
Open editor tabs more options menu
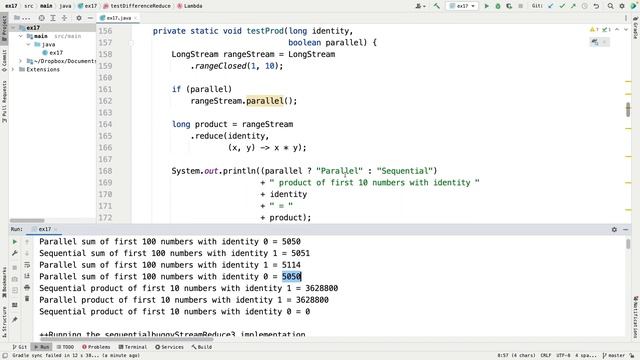coord(626,18)
